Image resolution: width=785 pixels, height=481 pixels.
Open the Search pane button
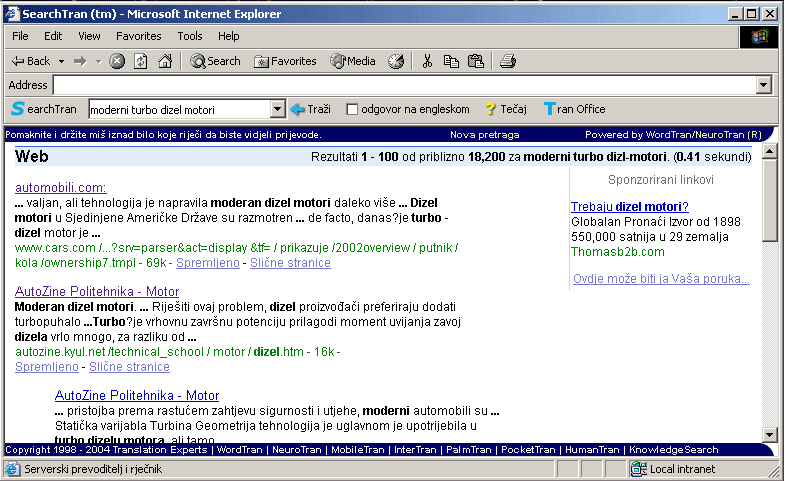pos(215,61)
